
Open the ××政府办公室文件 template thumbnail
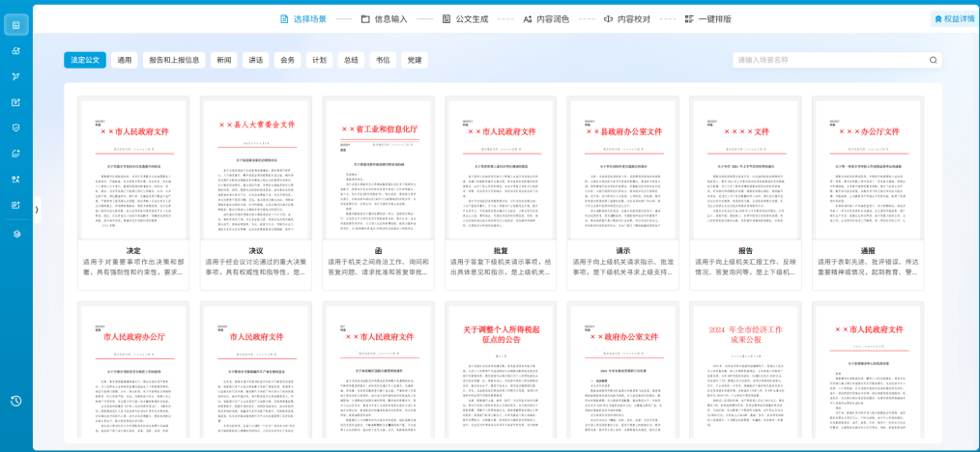click(x=622, y=372)
